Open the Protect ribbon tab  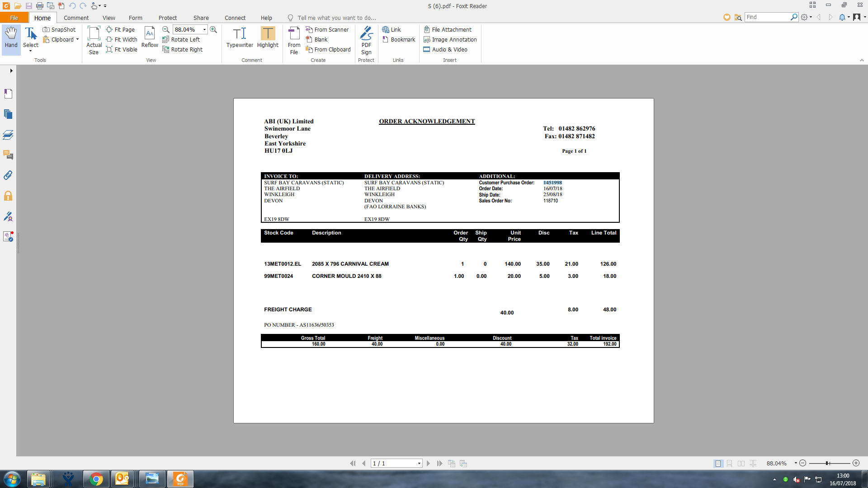click(167, 18)
